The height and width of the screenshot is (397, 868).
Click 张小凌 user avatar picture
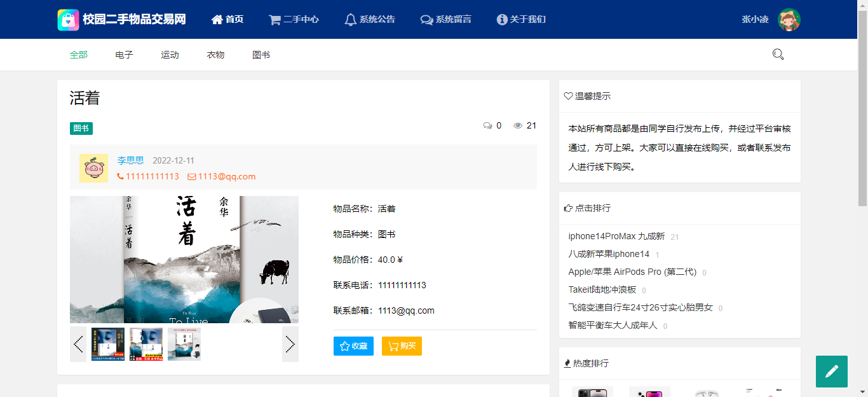tap(789, 20)
